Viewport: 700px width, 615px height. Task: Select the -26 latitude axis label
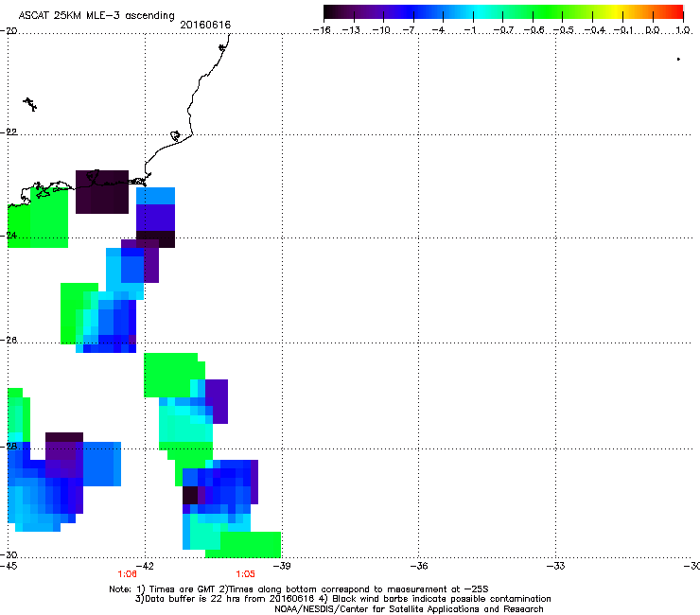coord(9,340)
